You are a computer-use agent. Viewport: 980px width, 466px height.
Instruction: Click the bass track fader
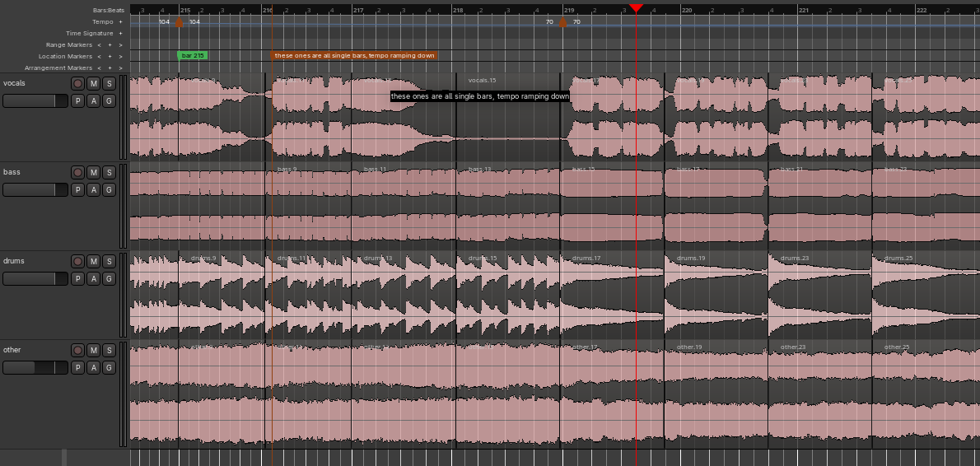click(x=35, y=190)
